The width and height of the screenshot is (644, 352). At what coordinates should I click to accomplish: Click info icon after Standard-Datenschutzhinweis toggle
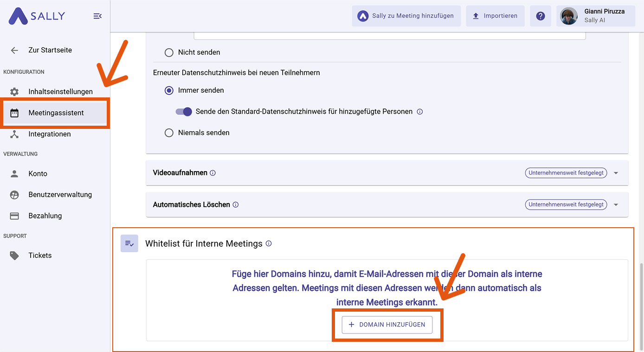pyautogui.click(x=419, y=112)
